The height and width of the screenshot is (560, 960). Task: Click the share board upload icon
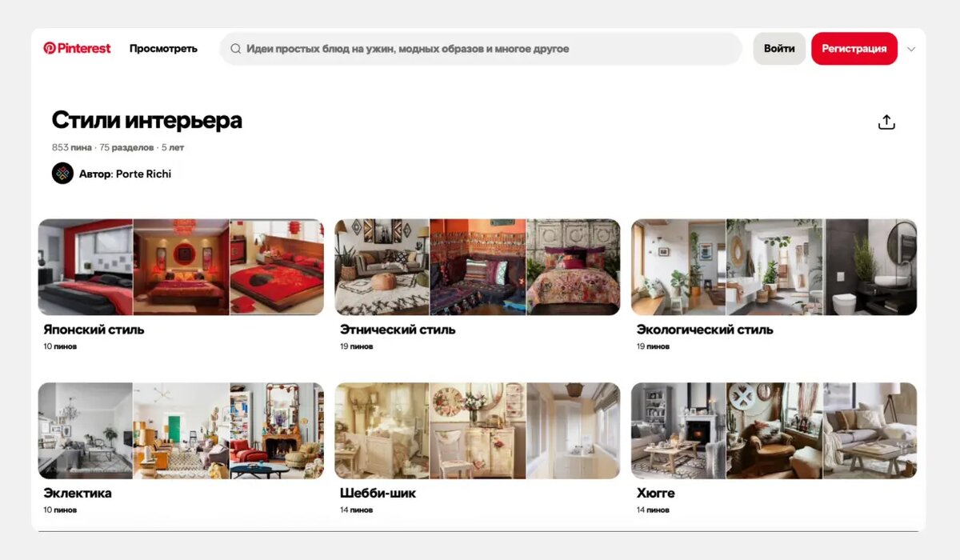pos(886,122)
